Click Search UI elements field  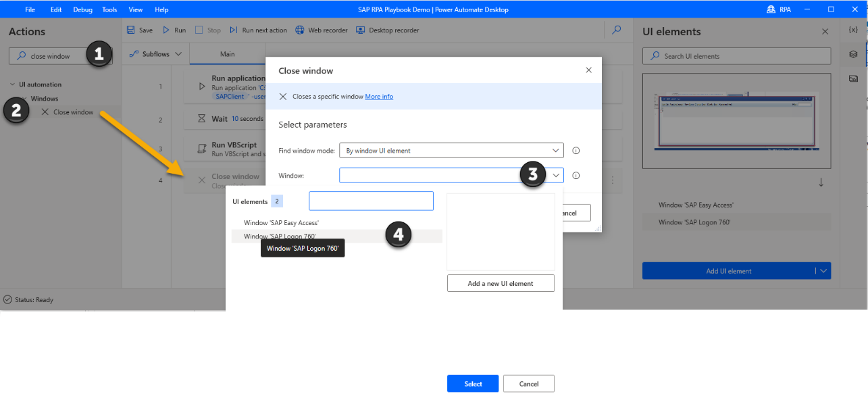pos(737,56)
